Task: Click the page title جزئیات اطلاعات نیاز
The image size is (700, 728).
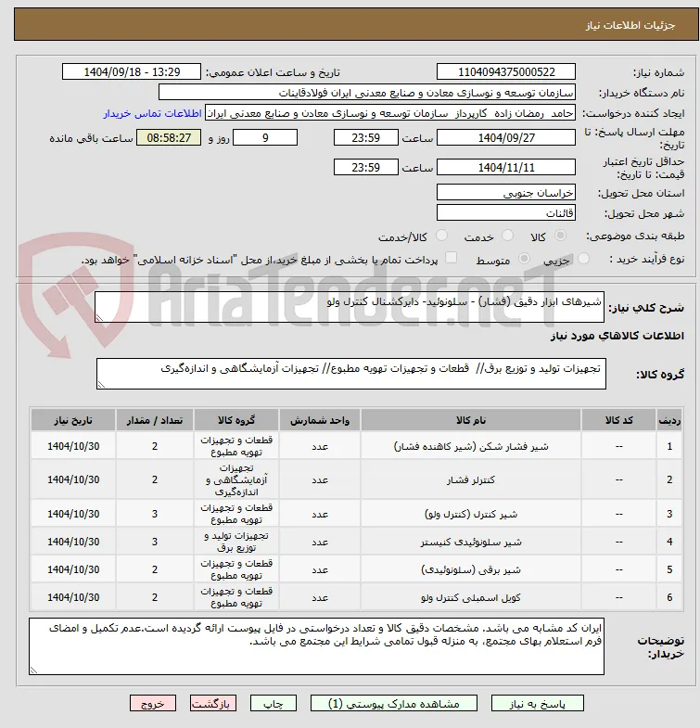Action: pos(630,25)
